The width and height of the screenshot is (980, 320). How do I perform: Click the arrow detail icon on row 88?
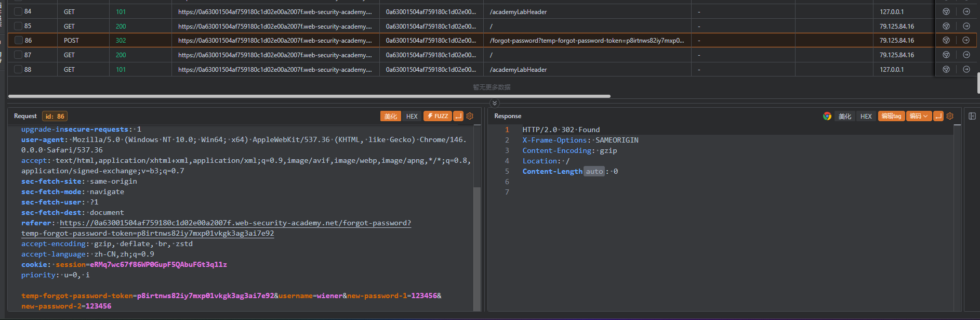(x=966, y=69)
